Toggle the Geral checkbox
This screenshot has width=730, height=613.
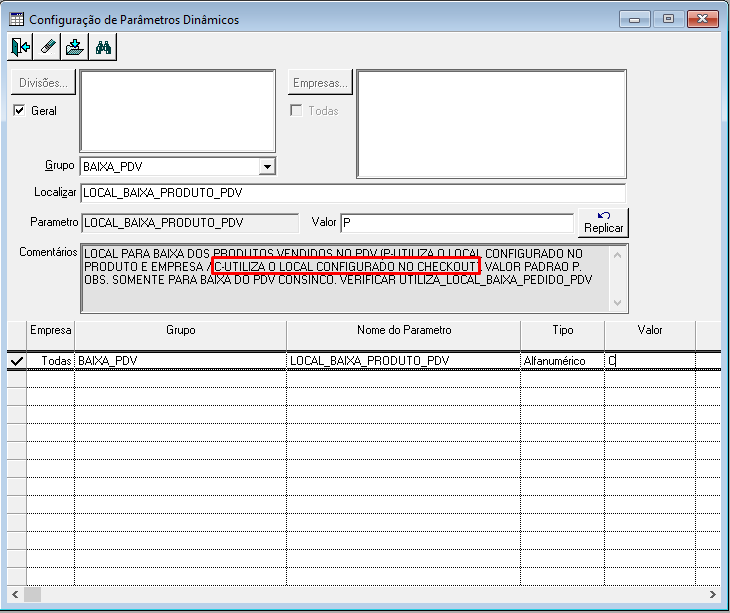(x=19, y=110)
